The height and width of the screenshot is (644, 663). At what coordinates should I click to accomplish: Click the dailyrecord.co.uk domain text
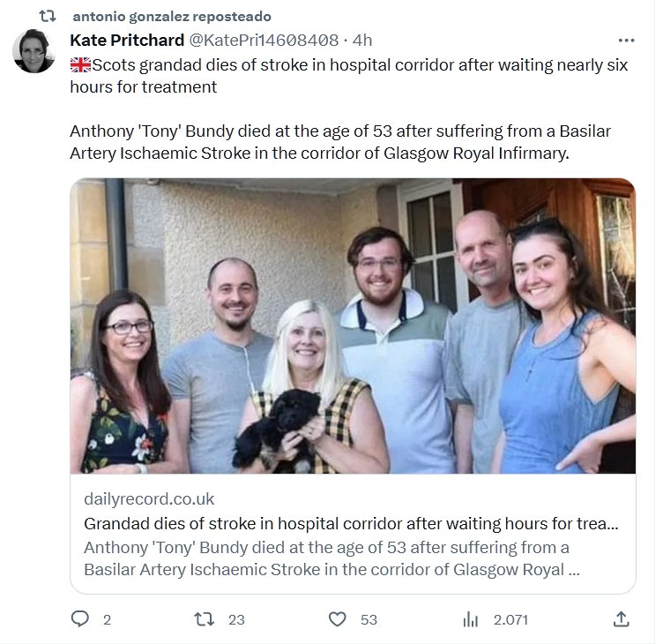pyautogui.click(x=149, y=499)
